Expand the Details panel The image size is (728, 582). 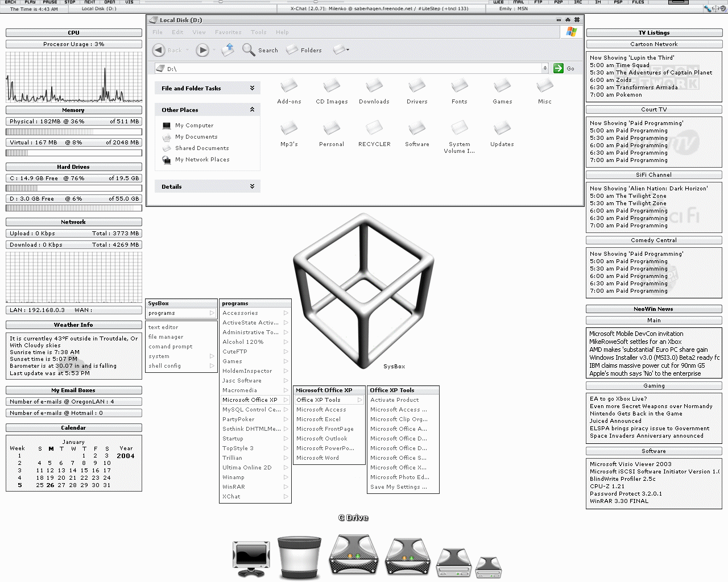pyautogui.click(x=252, y=186)
